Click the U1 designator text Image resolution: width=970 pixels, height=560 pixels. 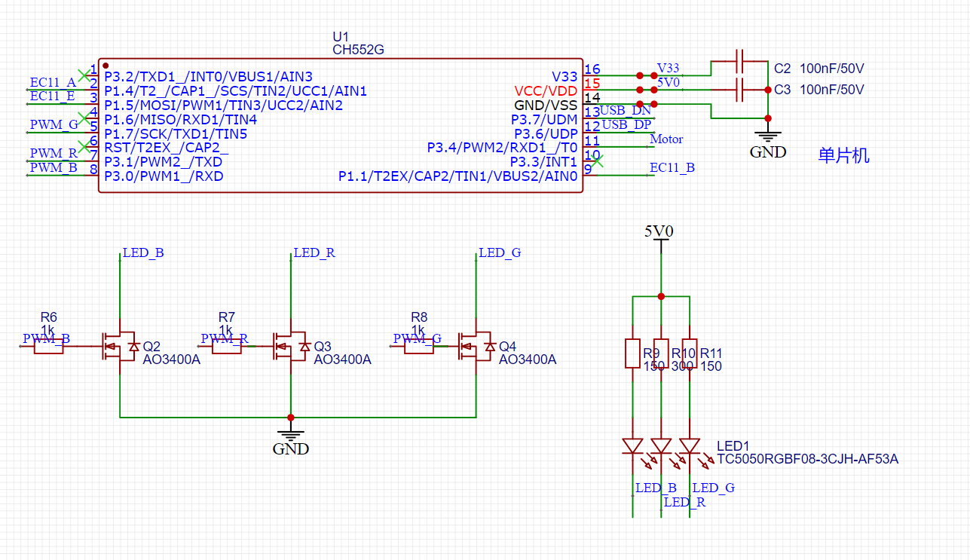point(341,37)
